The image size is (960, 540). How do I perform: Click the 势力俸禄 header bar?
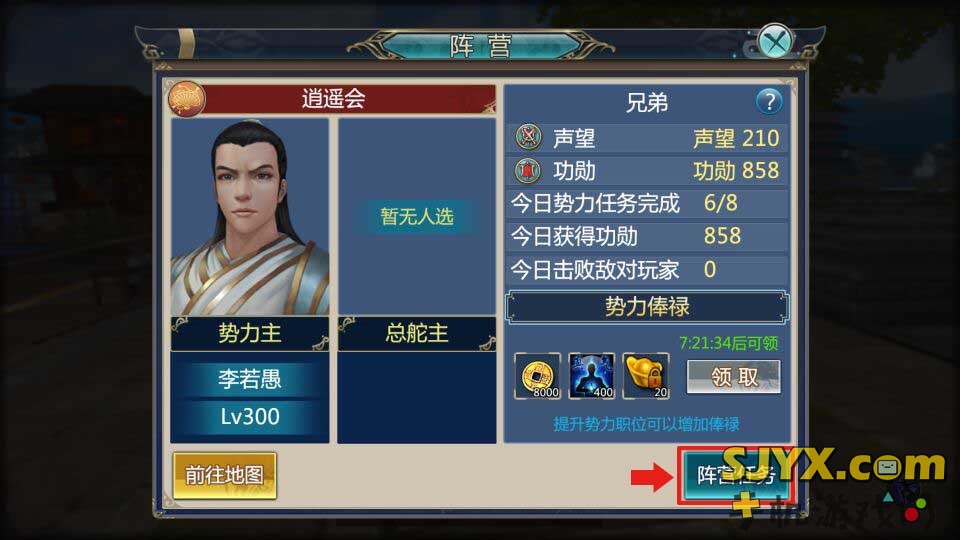pos(647,307)
